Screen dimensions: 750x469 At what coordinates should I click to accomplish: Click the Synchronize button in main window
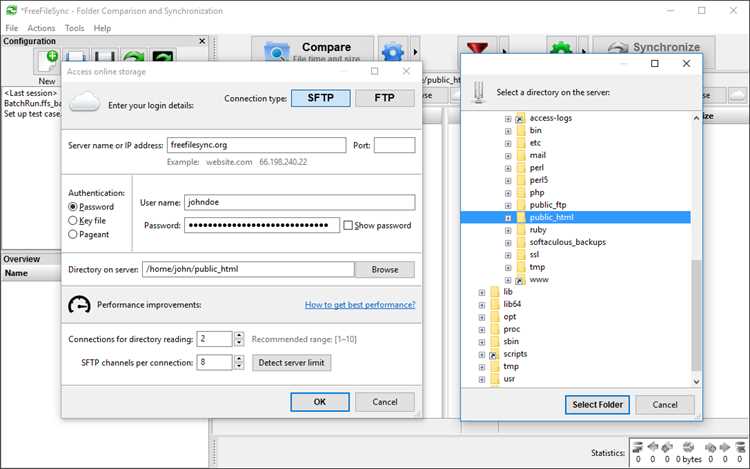click(653, 47)
